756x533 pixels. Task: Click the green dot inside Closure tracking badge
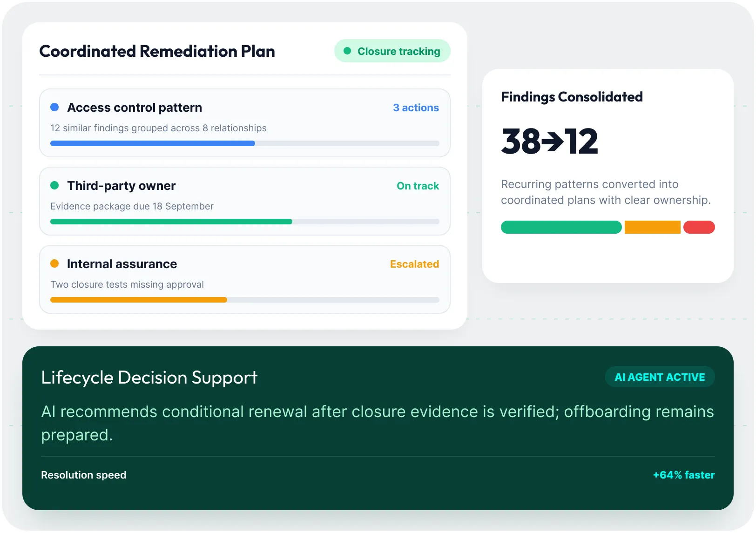coord(347,51)
